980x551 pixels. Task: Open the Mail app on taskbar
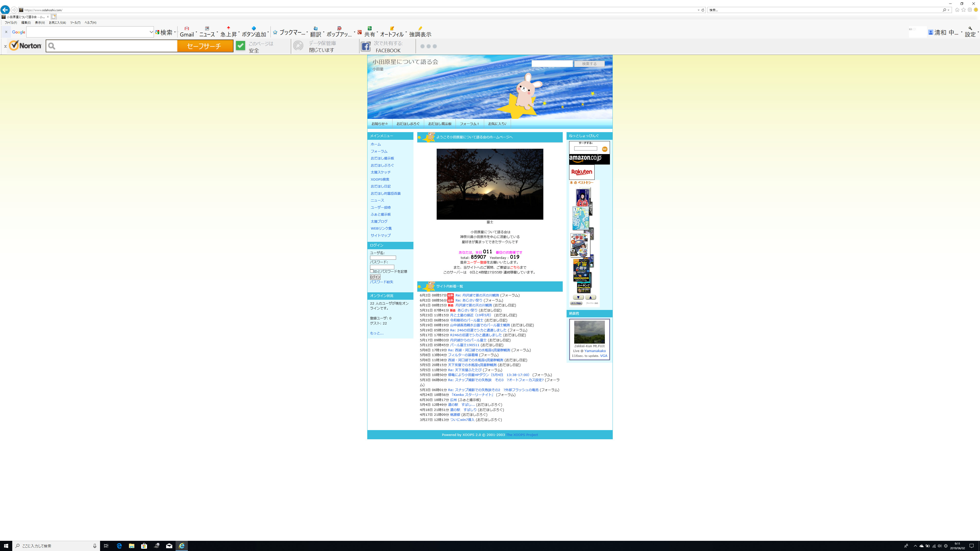point(169,546)
